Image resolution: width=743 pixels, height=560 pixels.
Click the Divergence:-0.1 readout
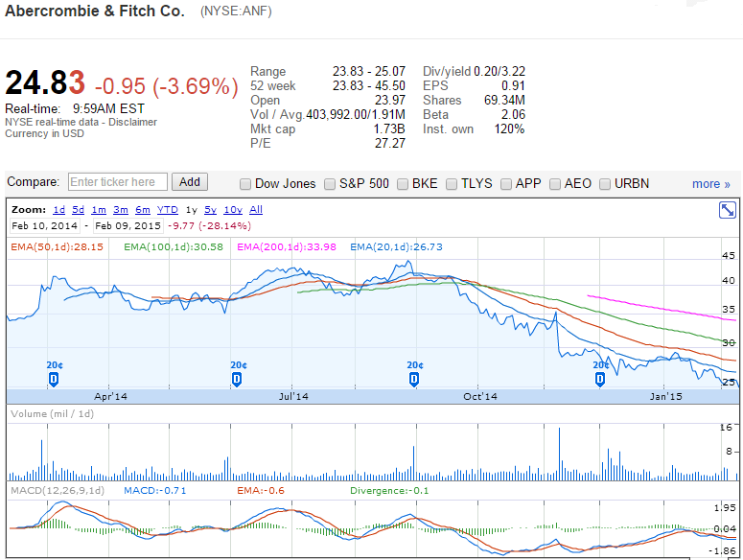[x=389, y=491]
